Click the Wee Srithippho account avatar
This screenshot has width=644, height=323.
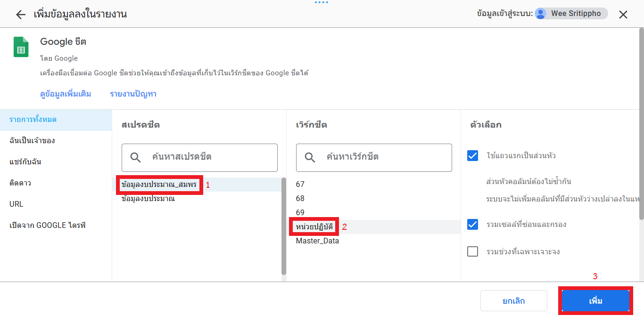coord(540,14)
